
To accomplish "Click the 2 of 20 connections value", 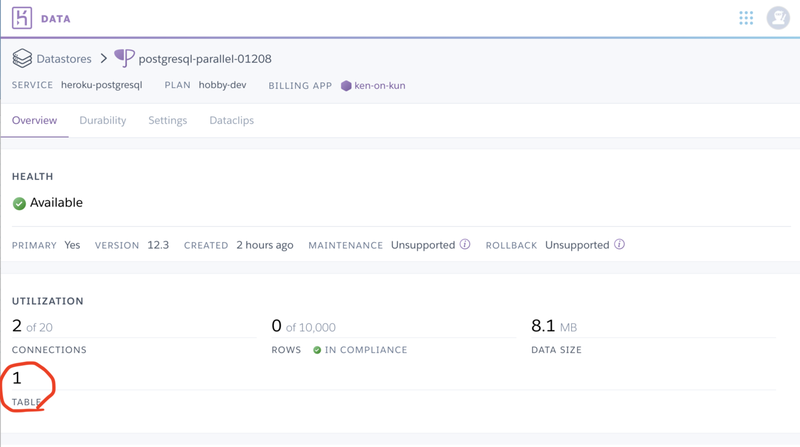I will point(32,326).
